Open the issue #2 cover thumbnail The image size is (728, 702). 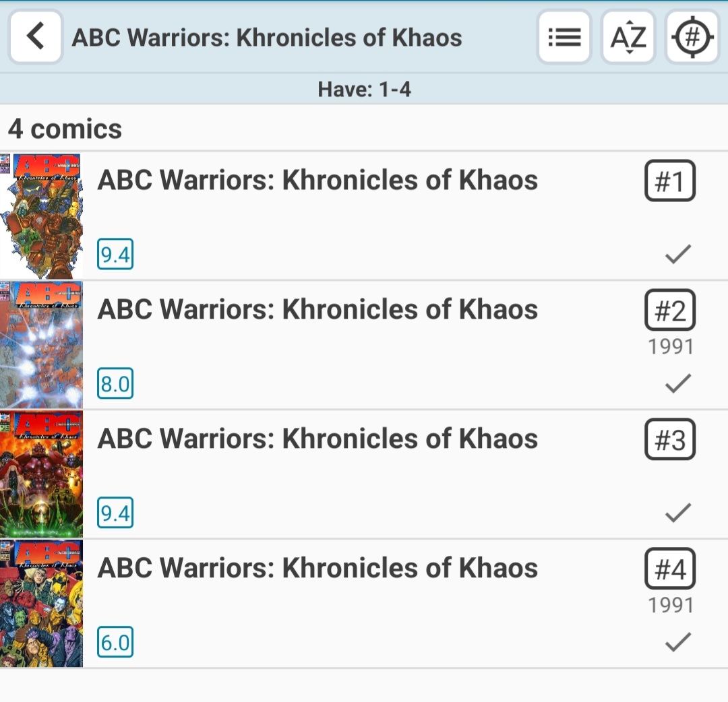pyautogui.click(x=41, y=345)
